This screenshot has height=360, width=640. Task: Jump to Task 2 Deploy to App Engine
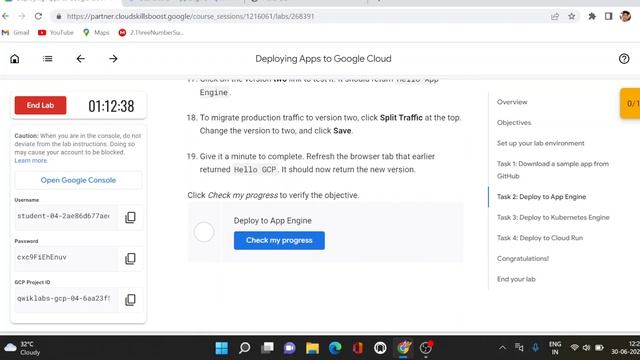click(541, 197)
